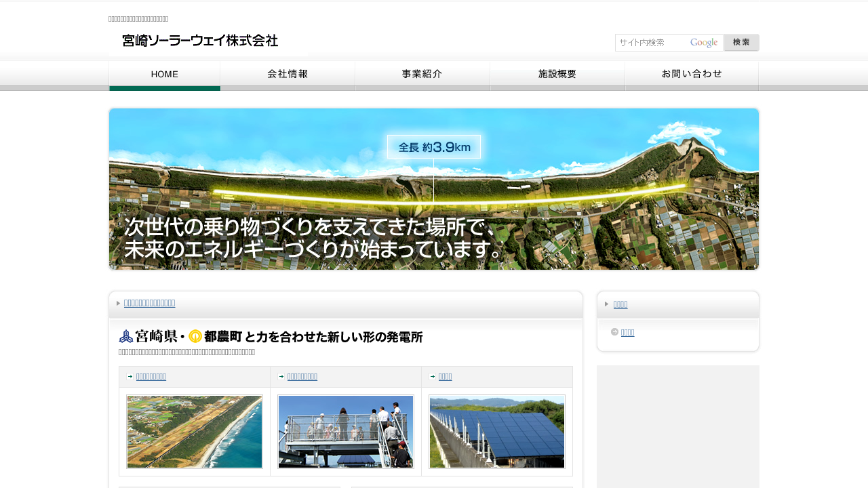The image size is (868, 488).
Task: Click arrow icon in first thumbnail column header
Action: [130, 377]
